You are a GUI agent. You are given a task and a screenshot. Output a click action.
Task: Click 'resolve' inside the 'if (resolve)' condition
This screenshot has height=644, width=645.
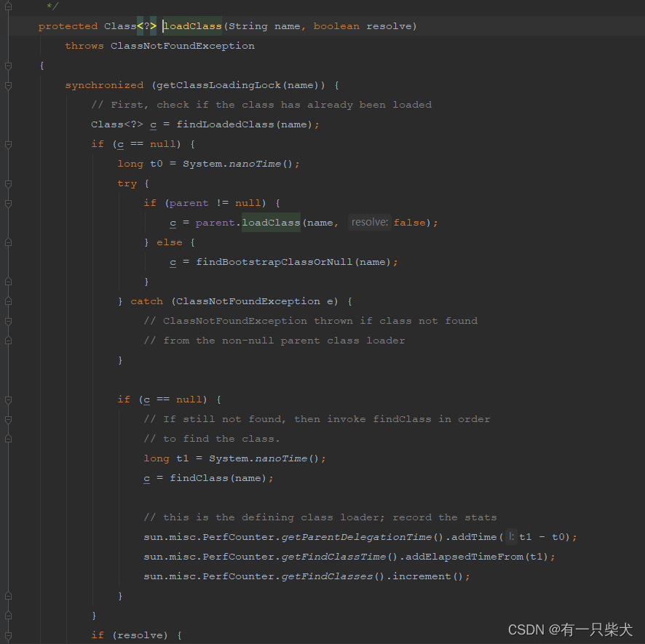(141, 635)
